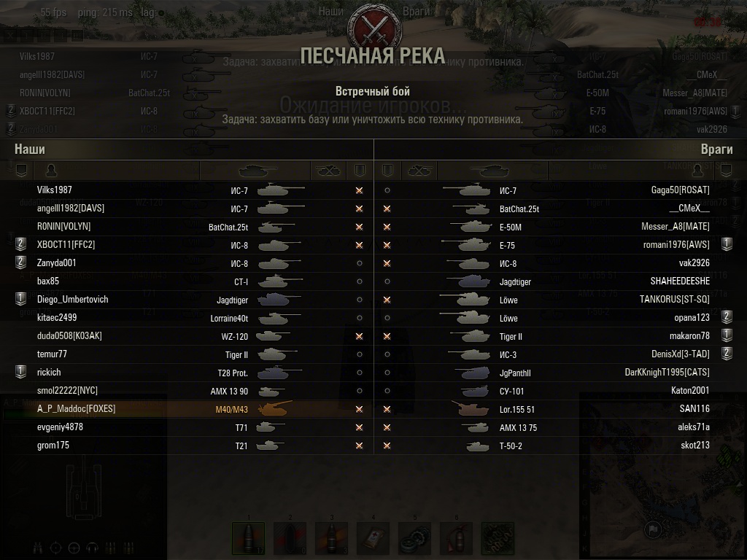Click player name A_P_Maddoc[FOXES] in highlighted row
Viewport: 747px width, 560px height.
pyautogui.click(x=76, y=408)
